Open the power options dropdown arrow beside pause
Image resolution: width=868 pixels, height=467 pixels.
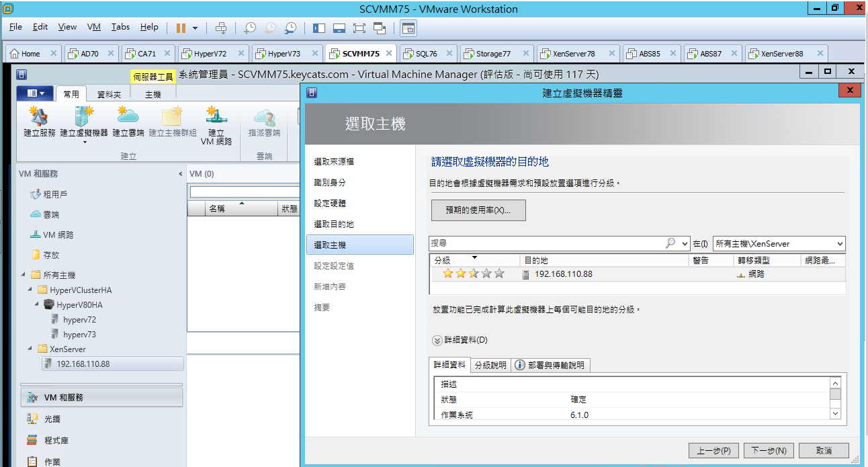196,28
